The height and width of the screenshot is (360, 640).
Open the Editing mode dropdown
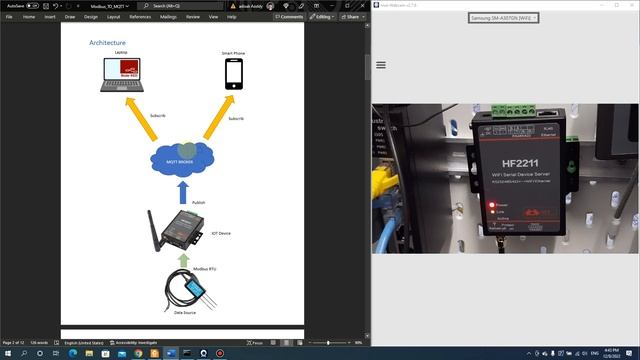[x=322, y=17]
